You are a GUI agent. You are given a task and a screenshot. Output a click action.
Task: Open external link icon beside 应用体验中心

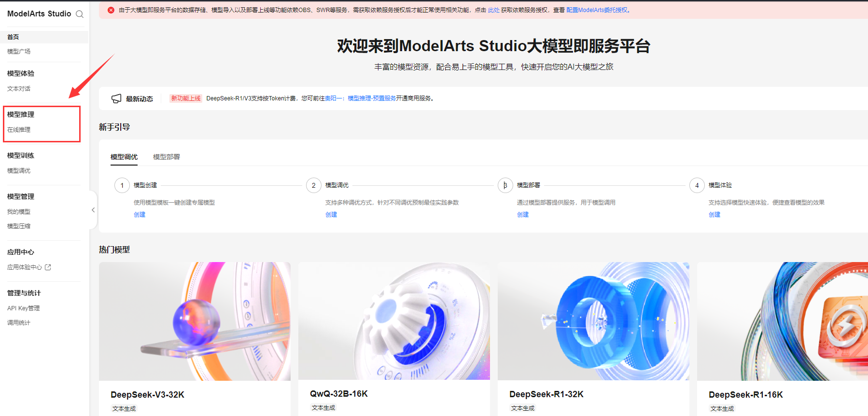click(48, 267)
